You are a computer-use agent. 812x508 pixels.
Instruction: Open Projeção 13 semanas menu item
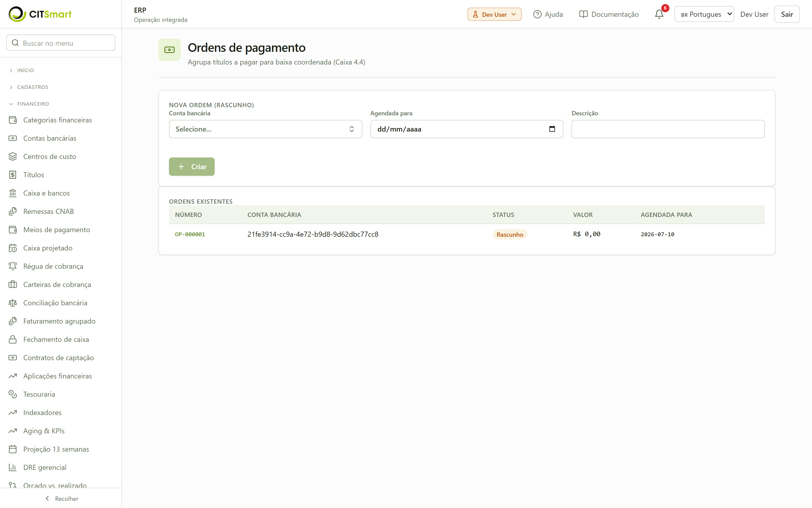click(x=56, y=449)
